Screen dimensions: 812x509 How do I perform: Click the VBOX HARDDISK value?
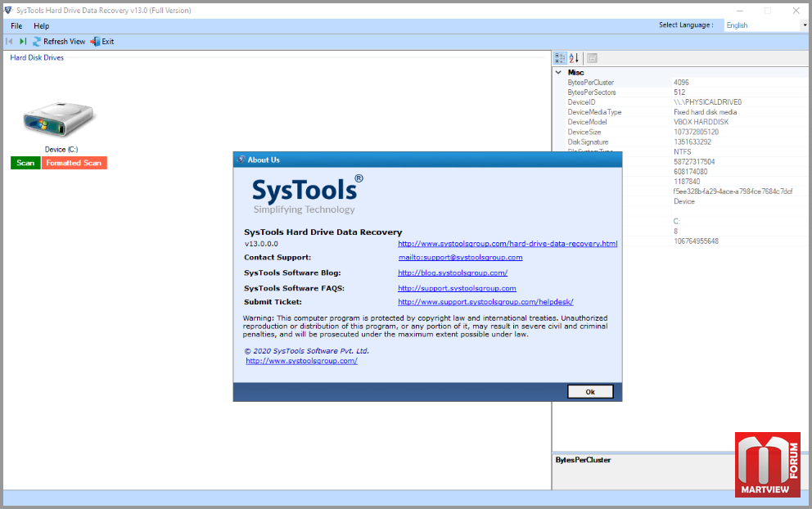point(701,122)
